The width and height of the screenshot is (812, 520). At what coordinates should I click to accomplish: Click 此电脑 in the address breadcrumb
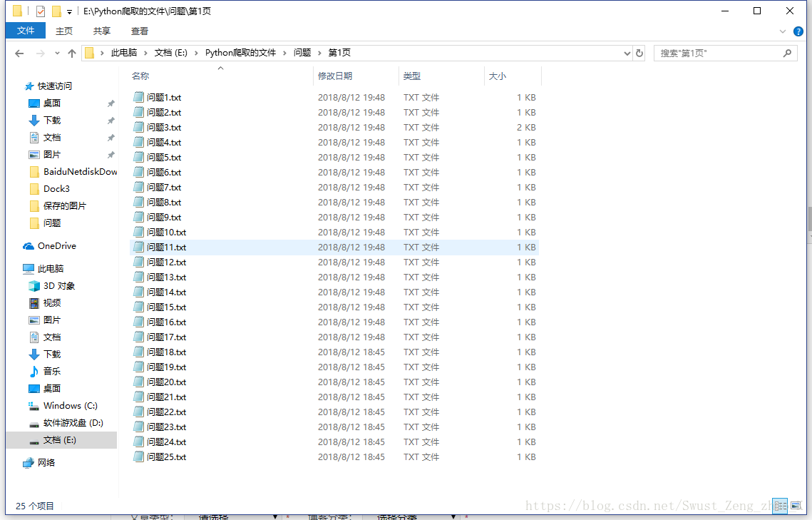124,53
